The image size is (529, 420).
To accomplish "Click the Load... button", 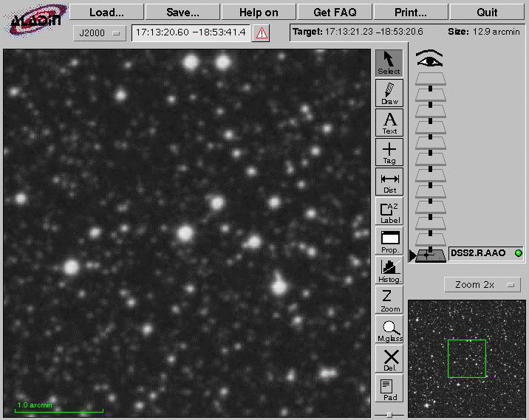I will [x=106, y=12].
